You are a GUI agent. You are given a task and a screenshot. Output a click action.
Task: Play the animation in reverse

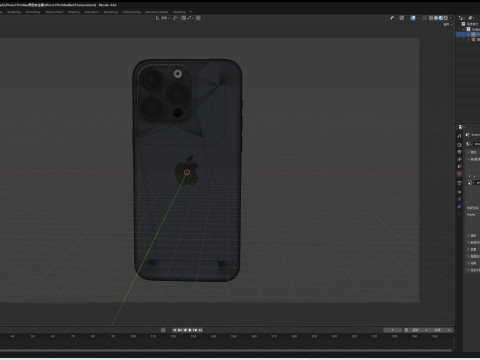185,330
